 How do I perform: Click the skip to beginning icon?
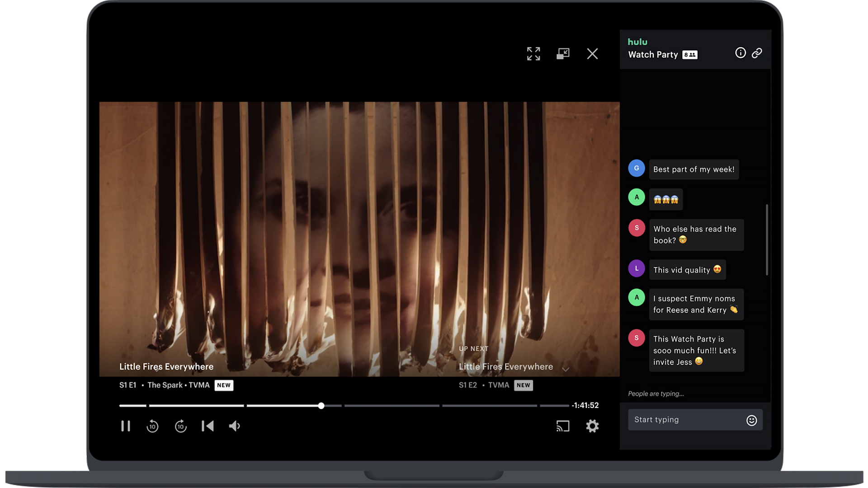[x=208, y=426]
